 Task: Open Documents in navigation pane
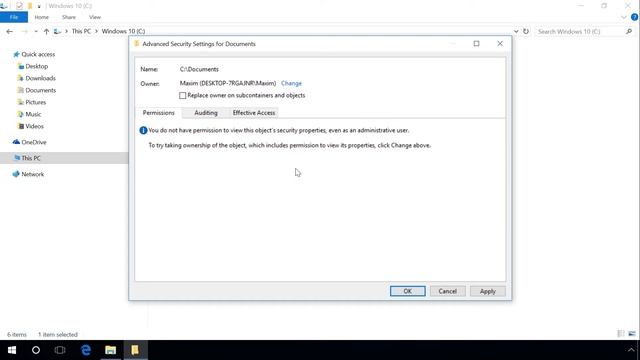coord(40,90)
